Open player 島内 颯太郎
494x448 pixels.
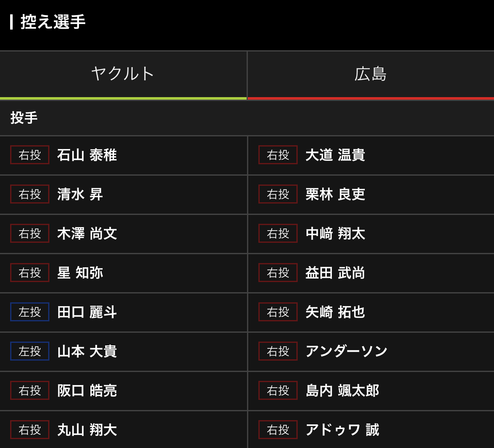342,391
